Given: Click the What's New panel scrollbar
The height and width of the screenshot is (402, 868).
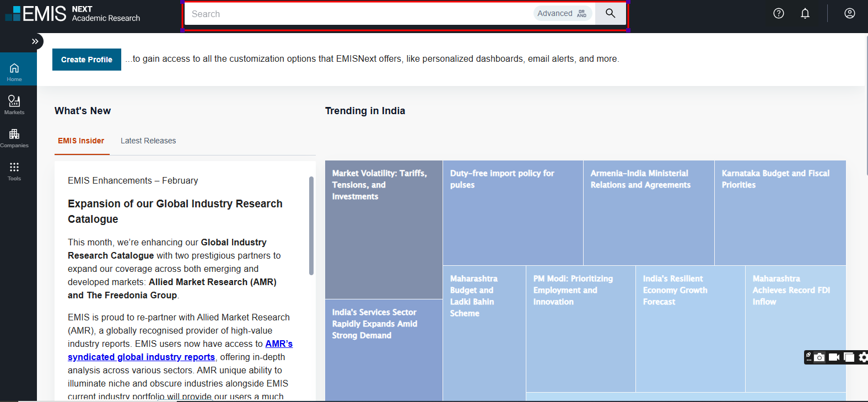Looking at the screenshot, I should (311, 226).
